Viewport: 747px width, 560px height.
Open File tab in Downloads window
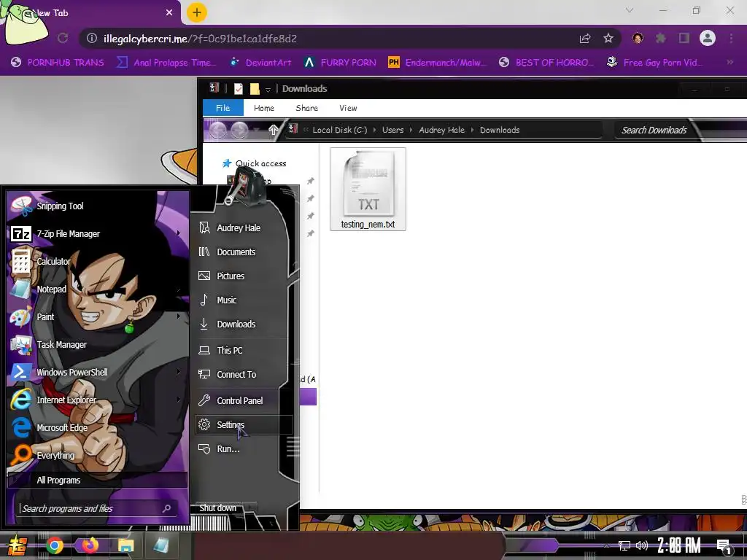click(223, 108)
